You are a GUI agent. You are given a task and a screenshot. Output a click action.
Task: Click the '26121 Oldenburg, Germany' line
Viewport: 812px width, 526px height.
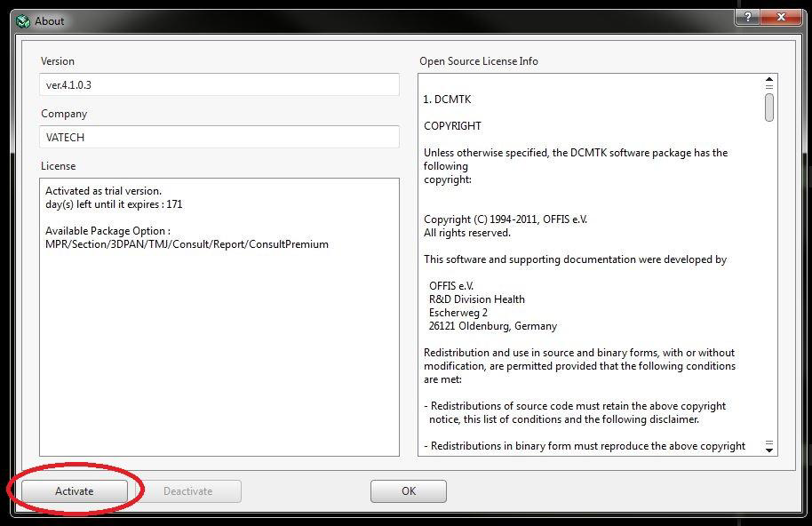tap(493, 326)
